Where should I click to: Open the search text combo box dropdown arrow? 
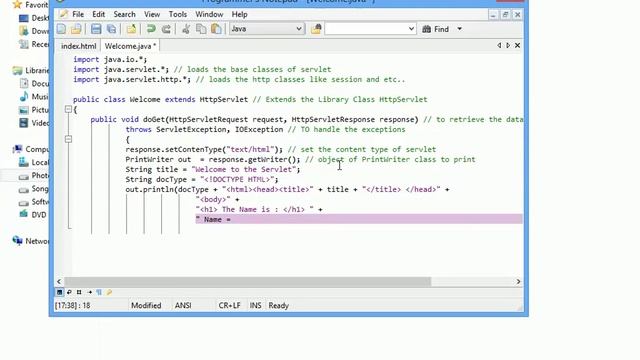point(411,29)
